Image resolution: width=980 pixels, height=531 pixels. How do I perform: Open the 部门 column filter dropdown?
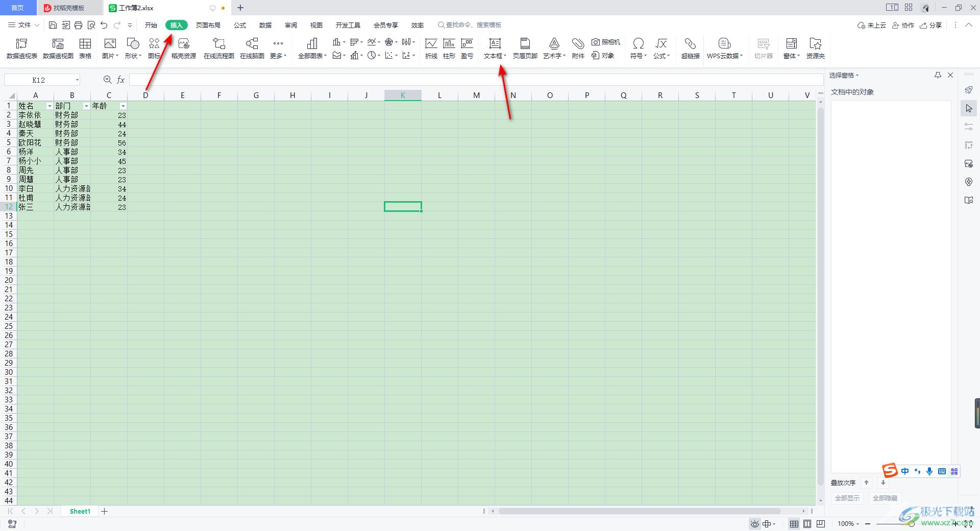(86, 106)
